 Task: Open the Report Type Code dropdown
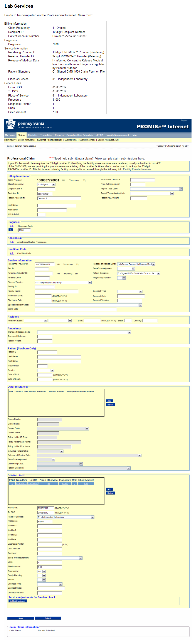pyautogui.click(x=181, y=189)
